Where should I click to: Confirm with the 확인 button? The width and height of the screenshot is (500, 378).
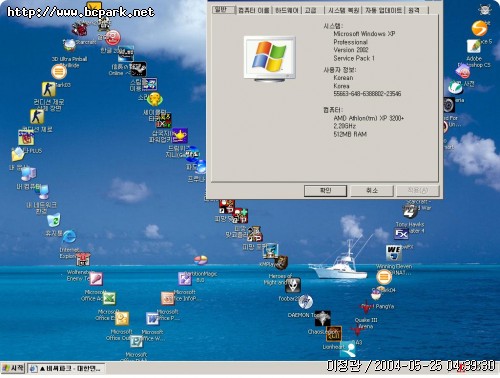point(325,191)
